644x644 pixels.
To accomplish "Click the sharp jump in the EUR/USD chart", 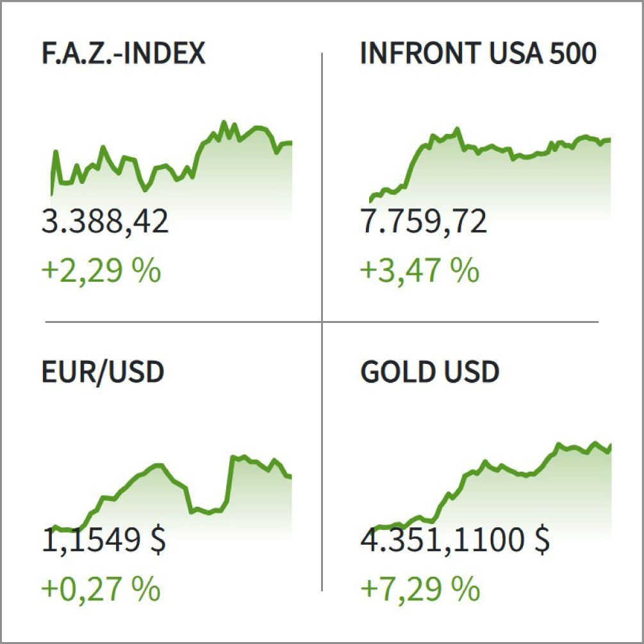I will click(230, 479).
